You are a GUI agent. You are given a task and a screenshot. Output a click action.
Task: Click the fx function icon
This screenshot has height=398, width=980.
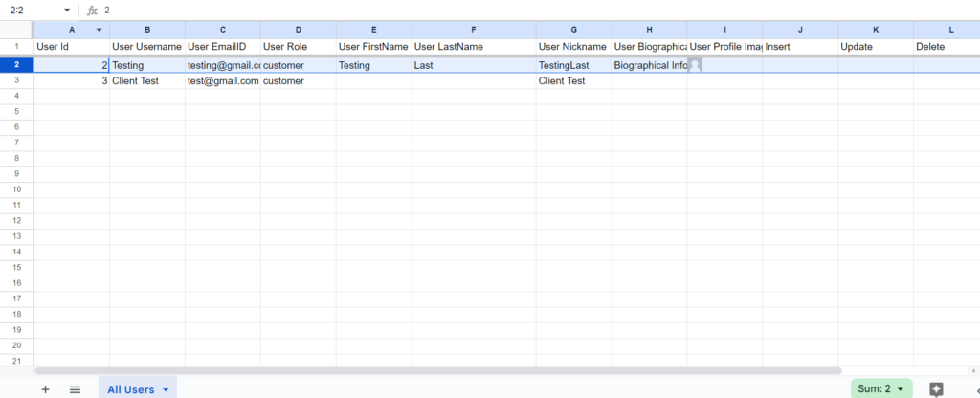pos(92,11)
